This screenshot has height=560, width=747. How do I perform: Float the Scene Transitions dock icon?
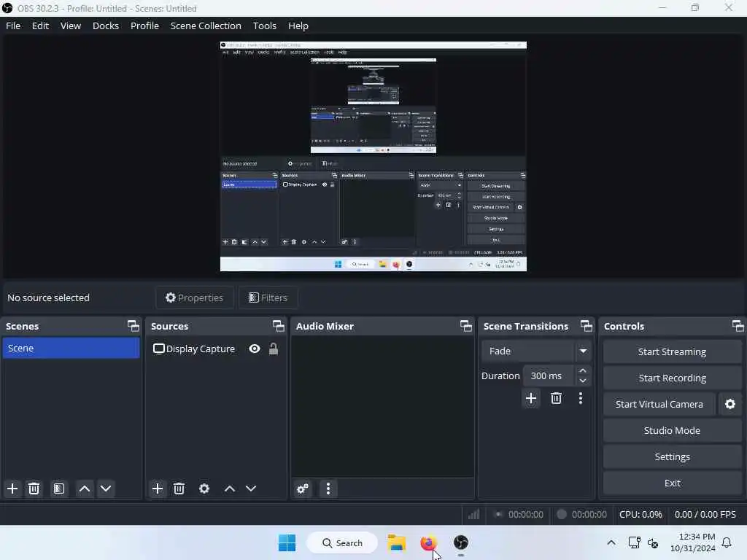(587, 326)
